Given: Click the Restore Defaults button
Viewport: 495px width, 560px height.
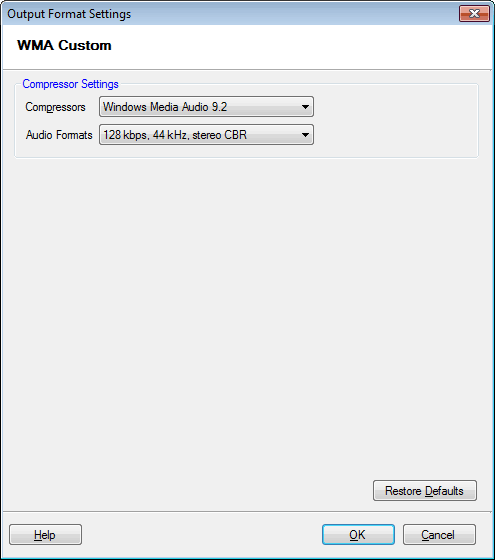Looking at the screenshot, I should click(425, 491).
